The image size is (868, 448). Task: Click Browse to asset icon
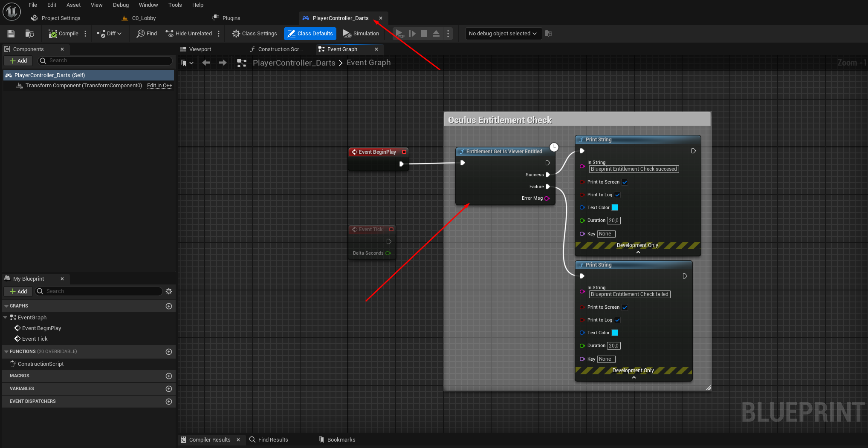click(x=29, y=33)
